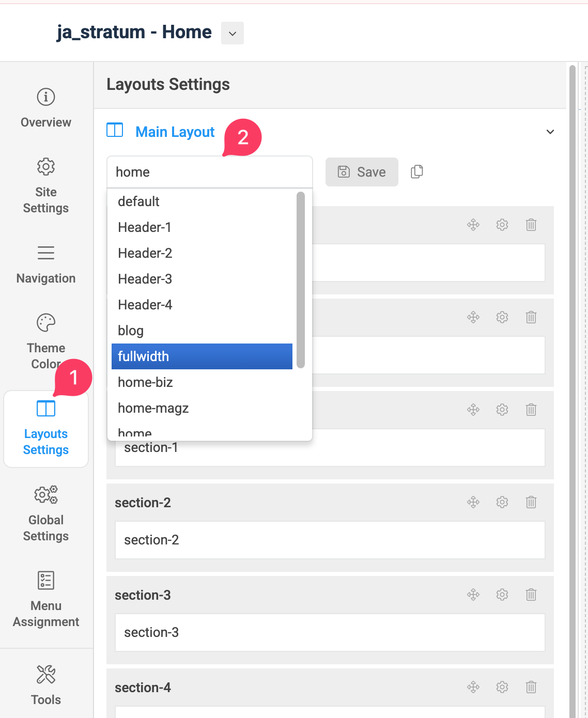This screenshot has height=718, width=588.
Task: Open Site Settings from the sidebar
Action: (x=46, y=186)
